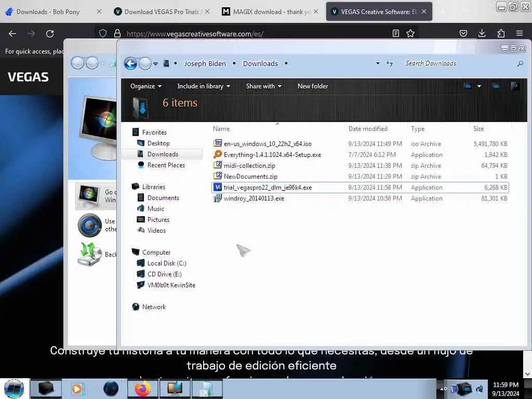This screenshot has width=532, height=399.
Task: Go back in Firefox browser
Action: coord(12,34)
